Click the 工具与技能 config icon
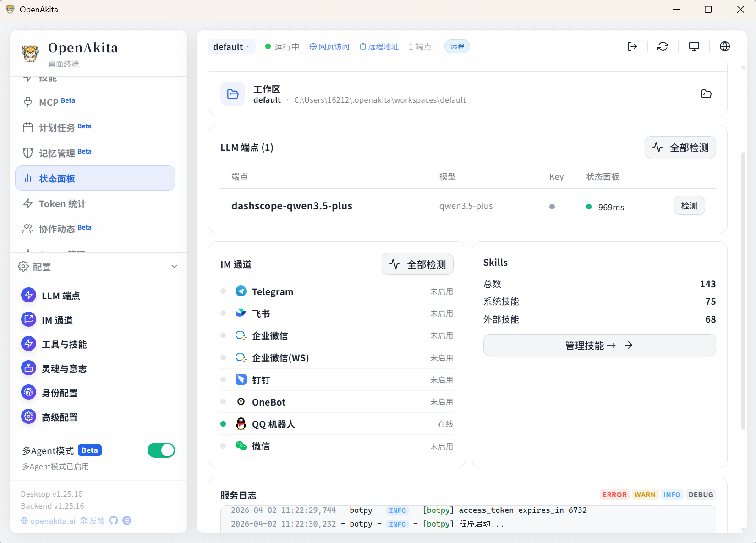 point(28,344)
